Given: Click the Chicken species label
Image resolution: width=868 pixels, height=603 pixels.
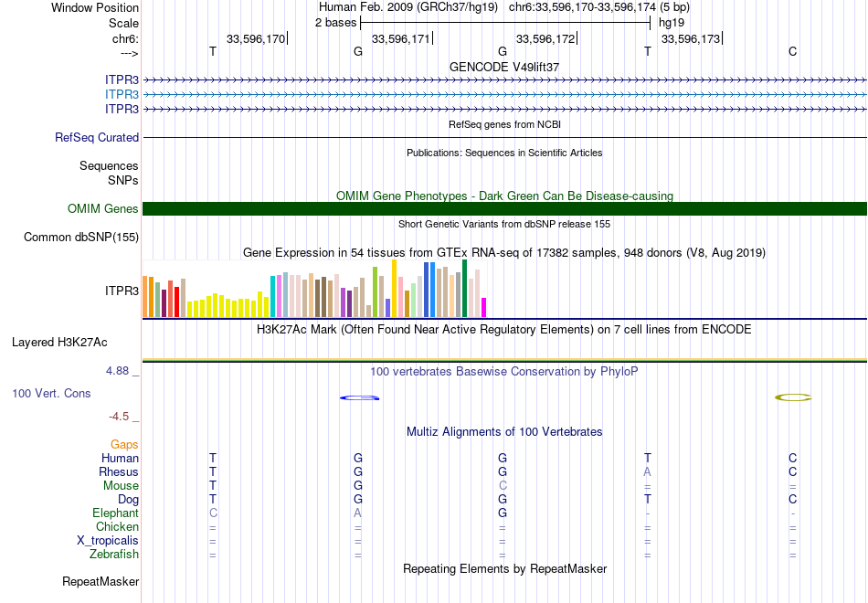Looking at the screenshot, I should point(117,526).
